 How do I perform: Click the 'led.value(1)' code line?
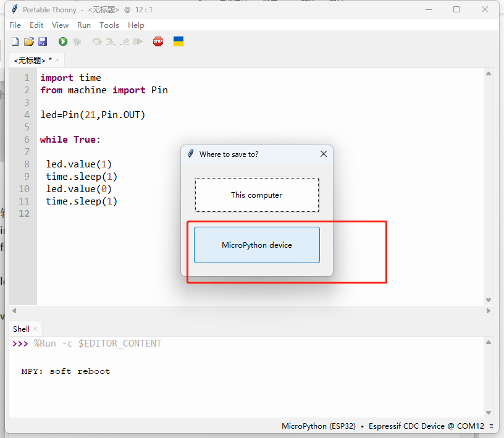coord(79,164)
